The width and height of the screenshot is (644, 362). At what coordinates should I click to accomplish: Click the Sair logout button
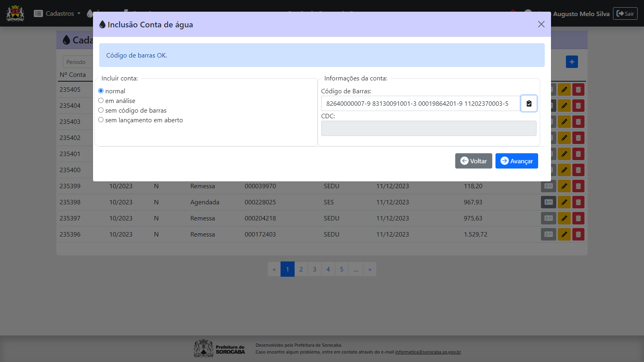[x=625, y=14]
